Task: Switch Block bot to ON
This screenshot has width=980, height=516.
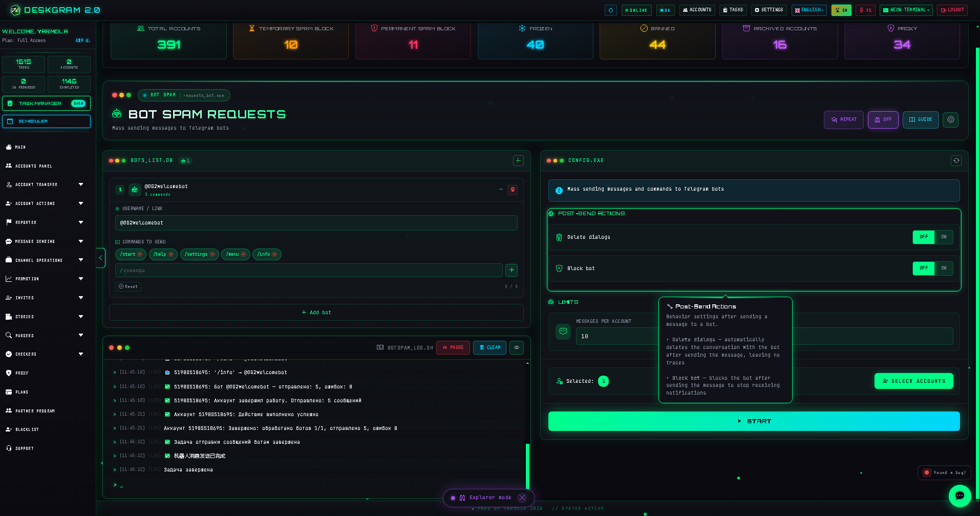Action: tap(944, 268)
